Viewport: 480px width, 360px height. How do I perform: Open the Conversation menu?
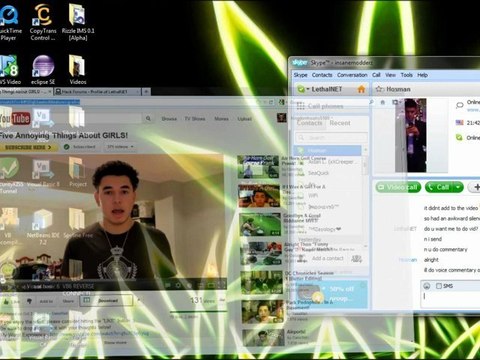click(352, 75)
